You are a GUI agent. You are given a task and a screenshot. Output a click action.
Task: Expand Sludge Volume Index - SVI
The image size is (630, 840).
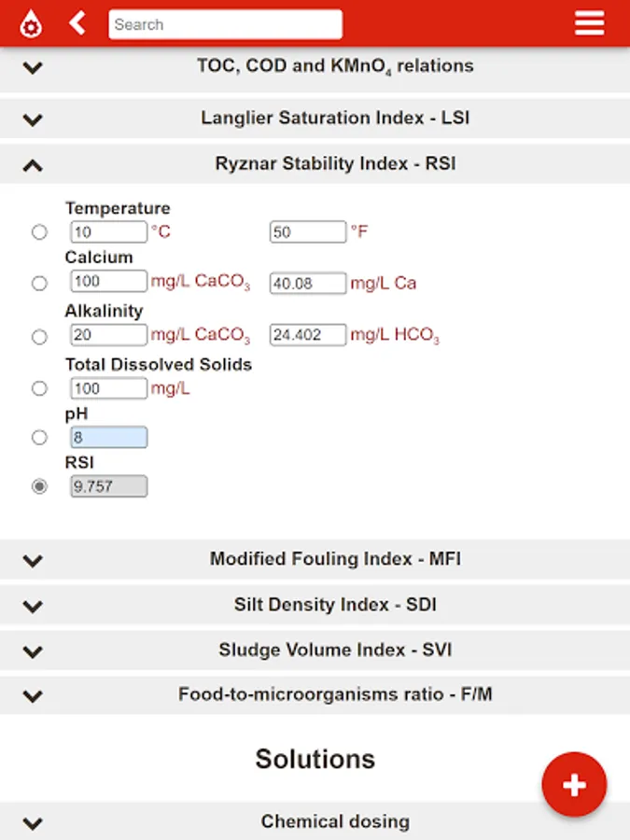[315, 650]
